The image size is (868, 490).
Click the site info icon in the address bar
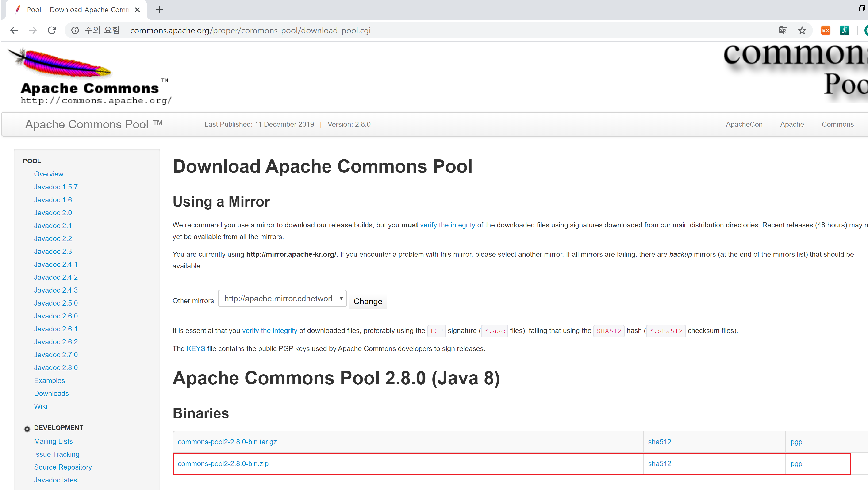[75, 30]
